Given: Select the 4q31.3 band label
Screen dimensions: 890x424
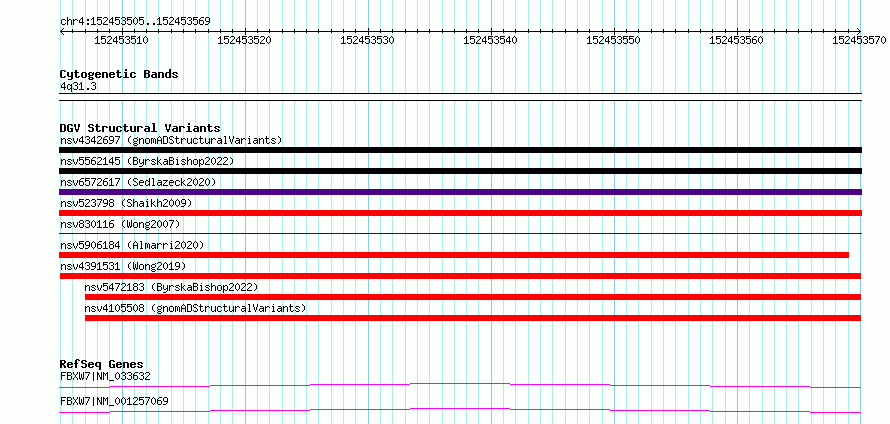Looking at the screenshot, I should [x=77, y=86].
